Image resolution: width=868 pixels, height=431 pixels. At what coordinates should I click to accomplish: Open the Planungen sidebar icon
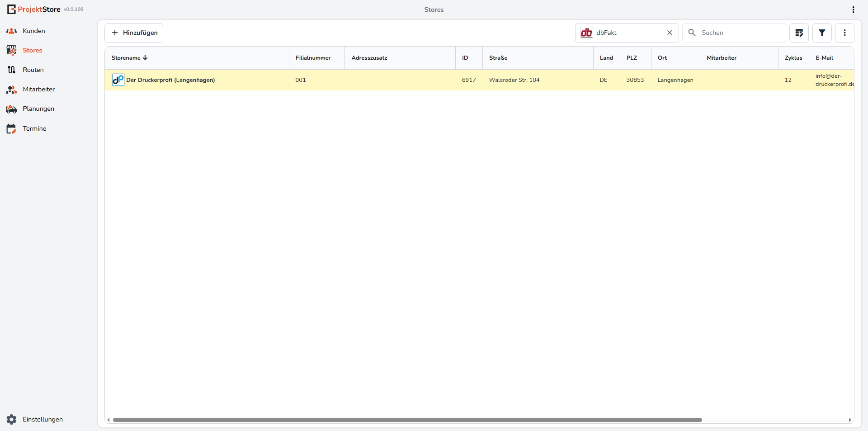[x=11, y=109]
